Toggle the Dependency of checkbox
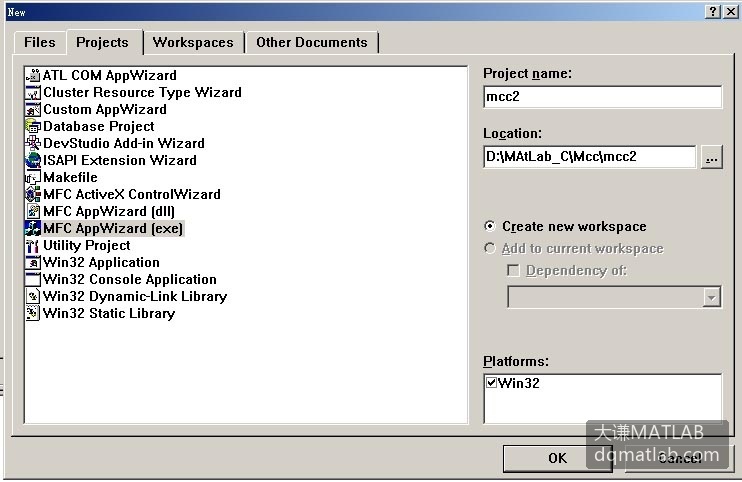Screen dimensions: 742x482 pos(513,271)
